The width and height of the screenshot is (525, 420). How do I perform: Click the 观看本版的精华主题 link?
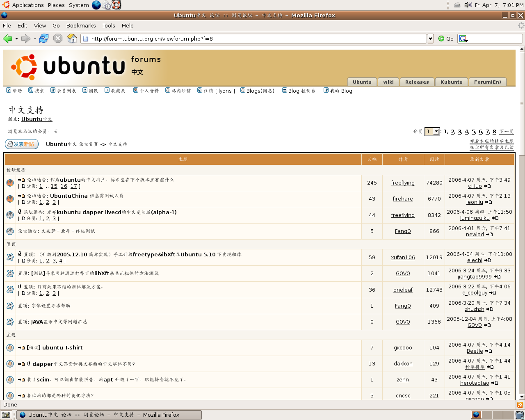pyautogui.click(x=492, y=141)
